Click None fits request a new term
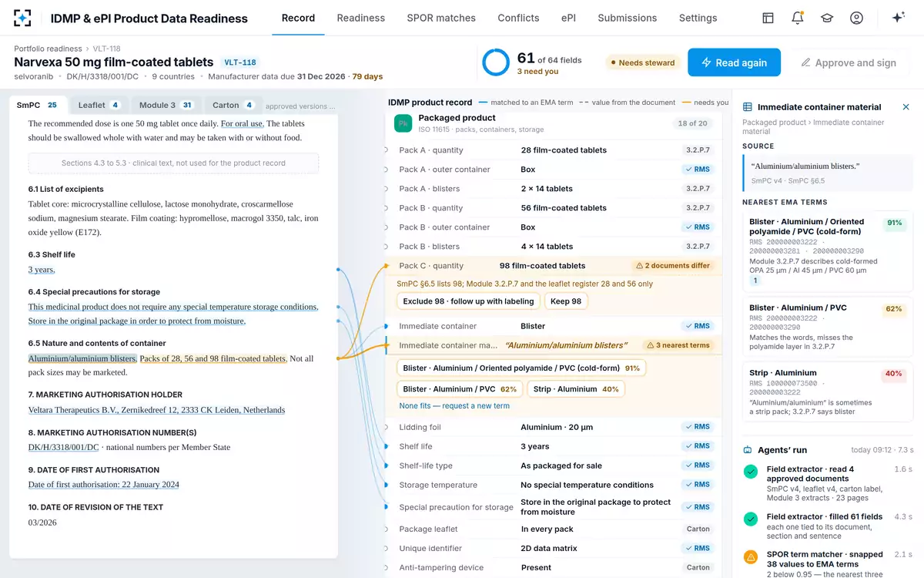This screenshot has height=578, width=924. (454, 406)
